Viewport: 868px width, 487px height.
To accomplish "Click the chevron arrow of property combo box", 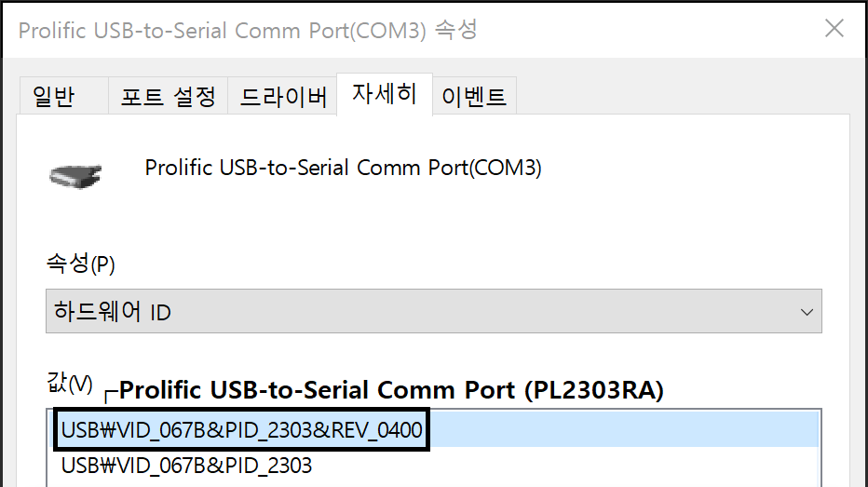I will (807, 312).
